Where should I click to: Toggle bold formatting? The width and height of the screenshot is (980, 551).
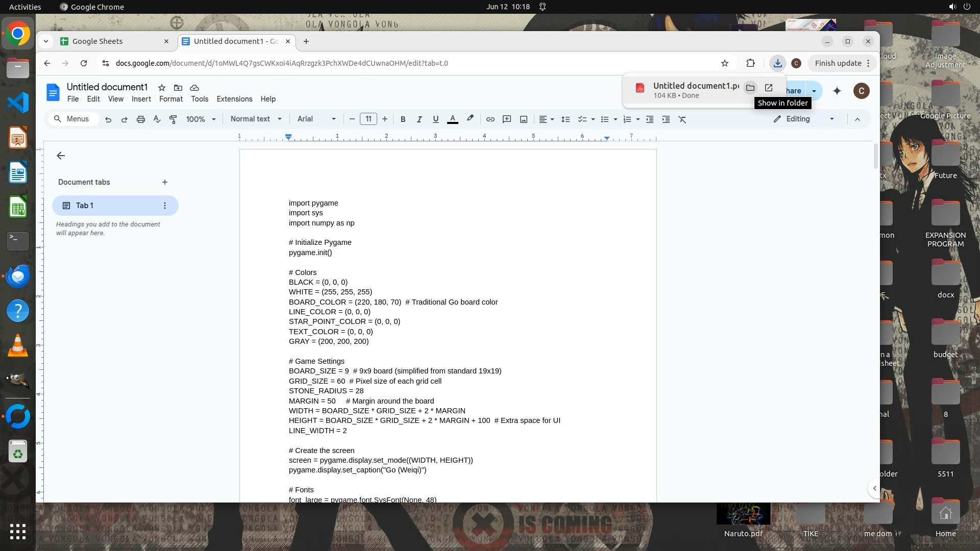(403, 119)
